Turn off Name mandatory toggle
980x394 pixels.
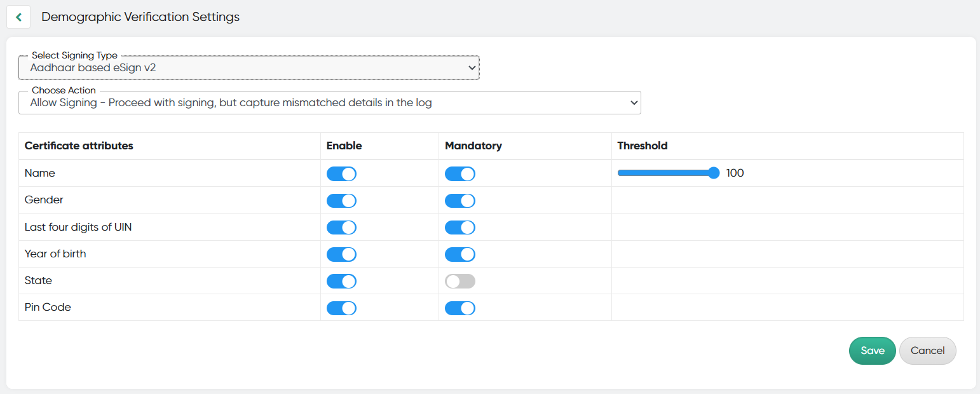click(x=459, y=173)
